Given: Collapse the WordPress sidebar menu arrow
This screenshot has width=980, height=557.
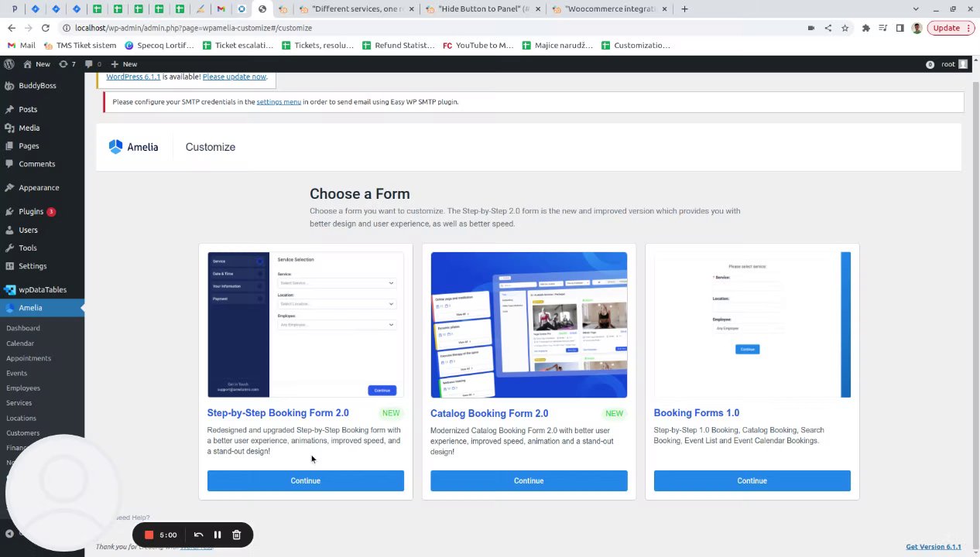Looking at the screenshot, I should point(9,533).
